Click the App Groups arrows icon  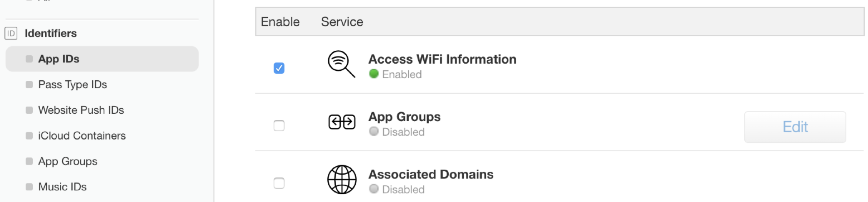point(342,122)
